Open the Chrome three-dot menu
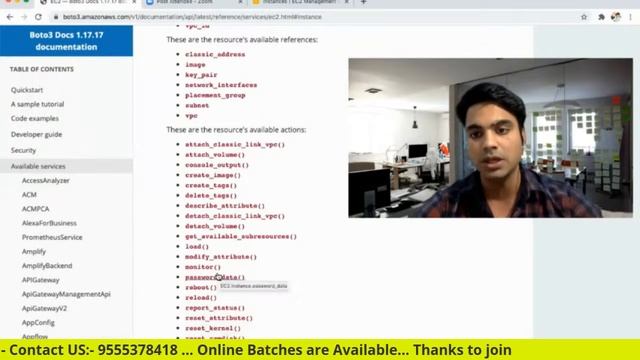The image size is (640, 360). 631,17
